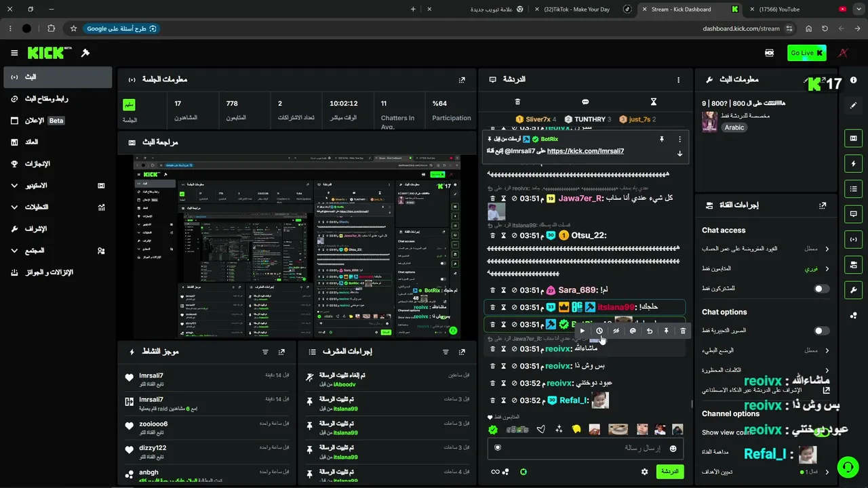Click the info icon atop the right sidebar
Viewport: 868px width, 488px height.
coord(854,80)
